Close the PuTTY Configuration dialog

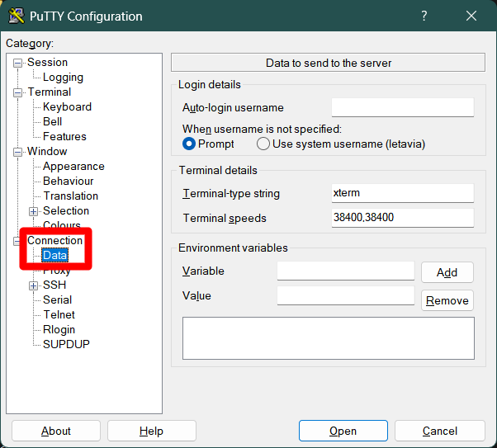(471, 16)
